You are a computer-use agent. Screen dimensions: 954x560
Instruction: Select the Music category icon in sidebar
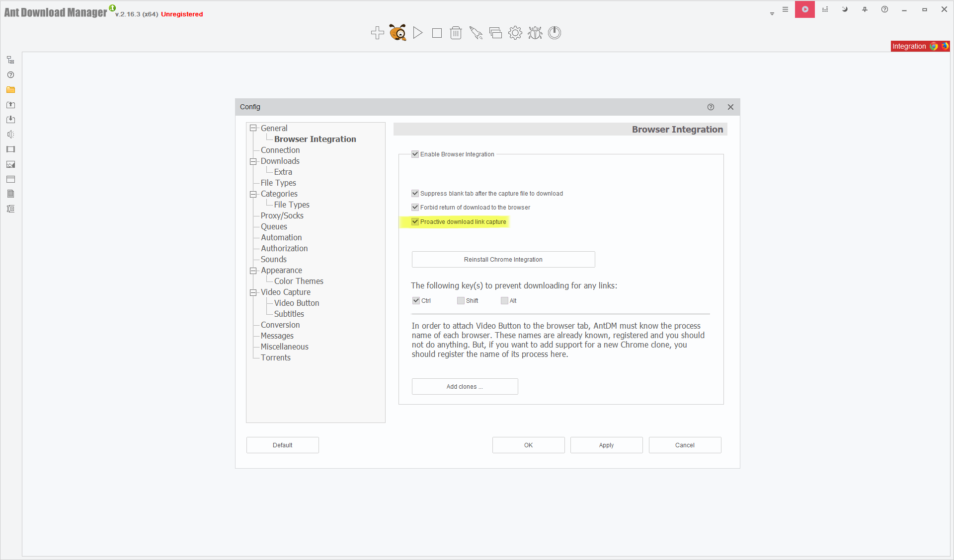(10, 134)
